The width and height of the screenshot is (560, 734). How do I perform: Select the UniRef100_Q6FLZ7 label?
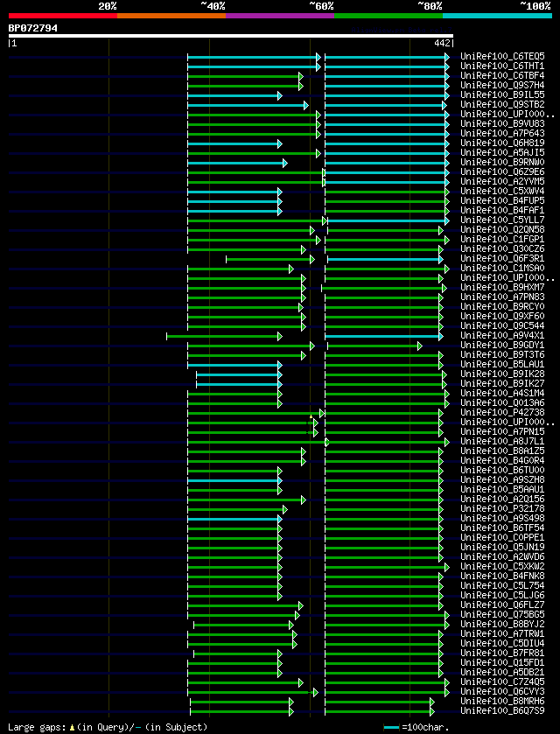pyautogui.click(x=502, y=604)
